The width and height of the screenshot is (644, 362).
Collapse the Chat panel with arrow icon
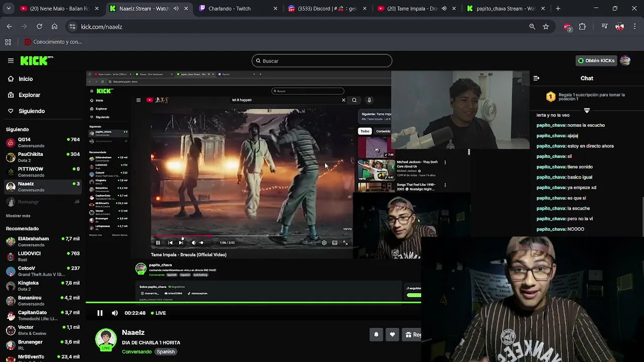click(536, 78)
